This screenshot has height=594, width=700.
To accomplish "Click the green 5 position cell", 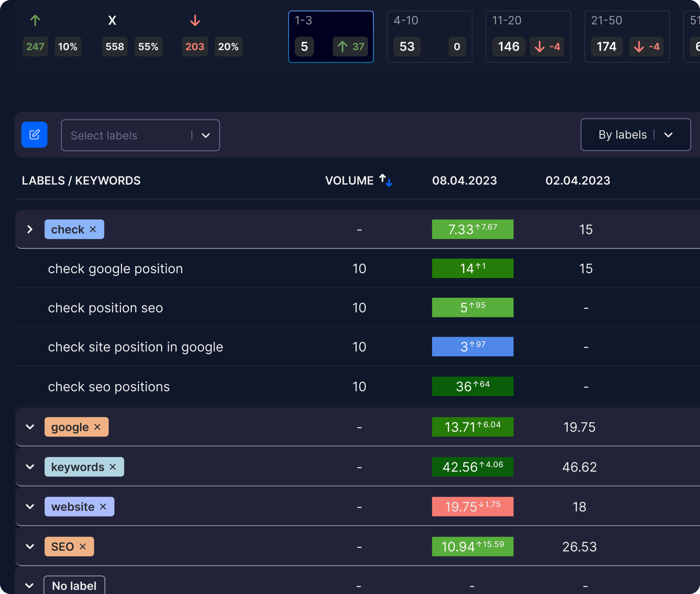I will pyautogui.click(x=473, y=307).
